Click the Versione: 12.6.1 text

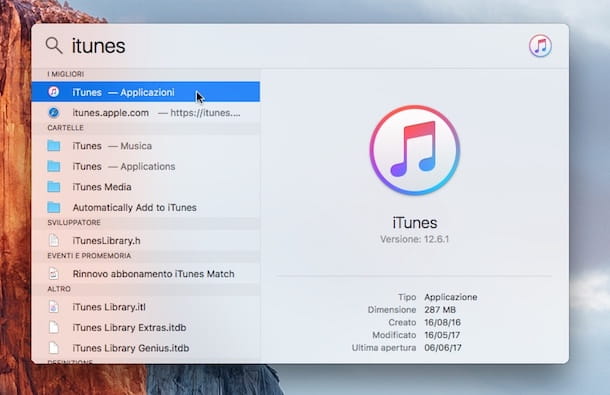(415, 239)
